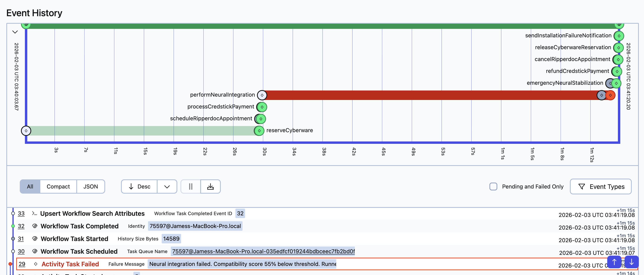Open the sort order dropdown arrow

click(167, 186)
